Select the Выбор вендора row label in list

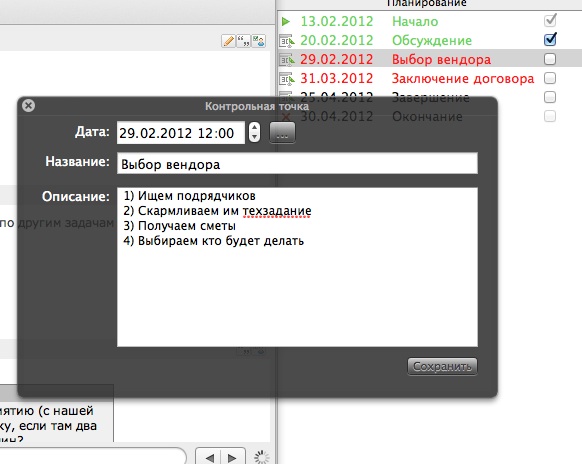441,59
